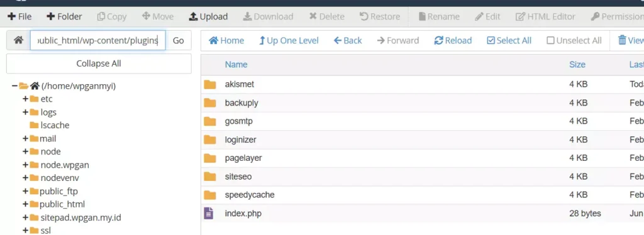
Task: Click the Copy toolbar button
Action: (112, 16)
